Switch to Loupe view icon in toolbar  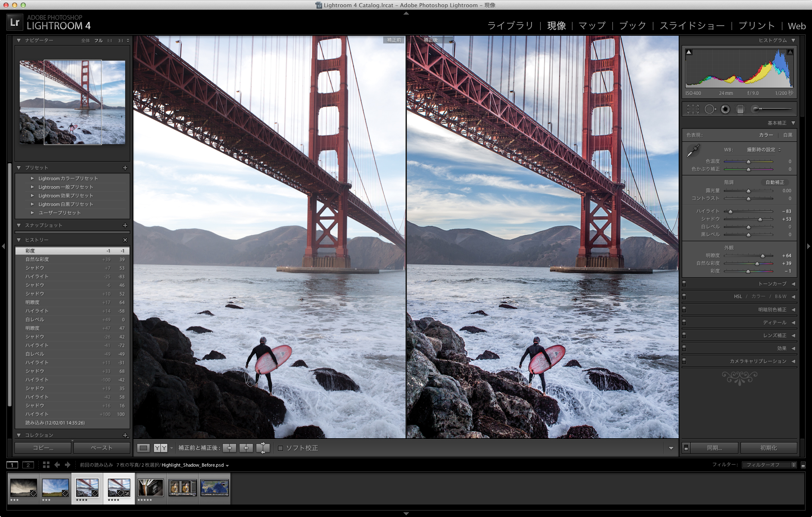click(x=144, y=448)
